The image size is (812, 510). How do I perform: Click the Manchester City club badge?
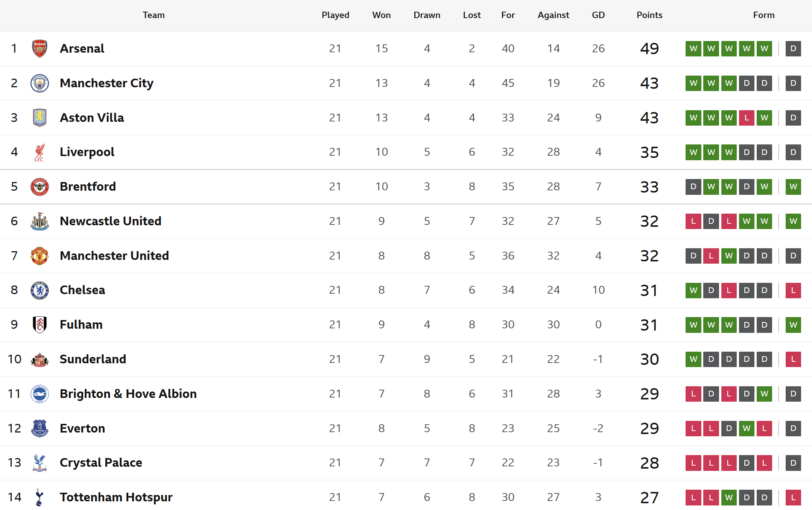(x=40, y=83)
